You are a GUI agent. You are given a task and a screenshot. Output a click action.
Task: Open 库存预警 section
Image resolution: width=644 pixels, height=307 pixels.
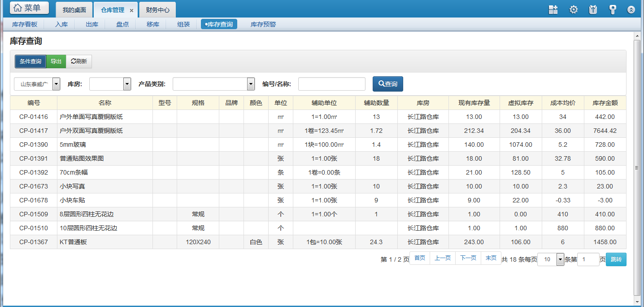263,24
